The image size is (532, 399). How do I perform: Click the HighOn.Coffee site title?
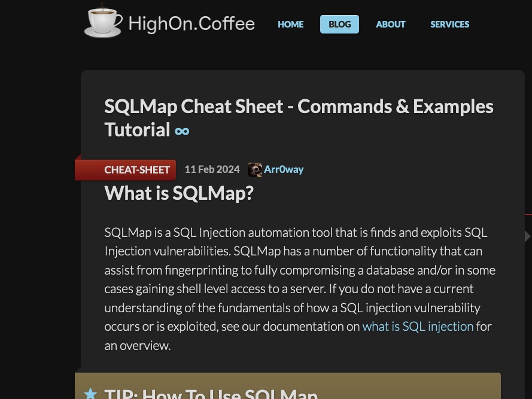[191, 24]
